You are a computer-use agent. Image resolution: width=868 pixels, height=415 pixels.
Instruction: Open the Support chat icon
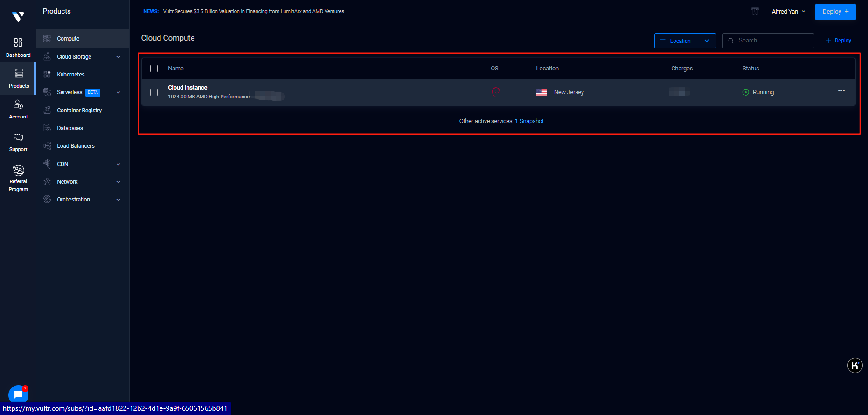pyautogui.click(x=18, y=137)
